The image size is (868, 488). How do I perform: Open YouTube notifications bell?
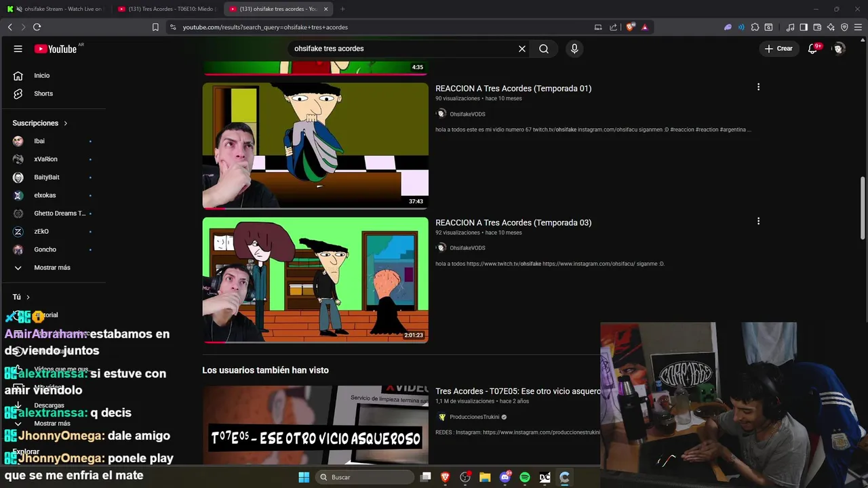click(812, 49)
